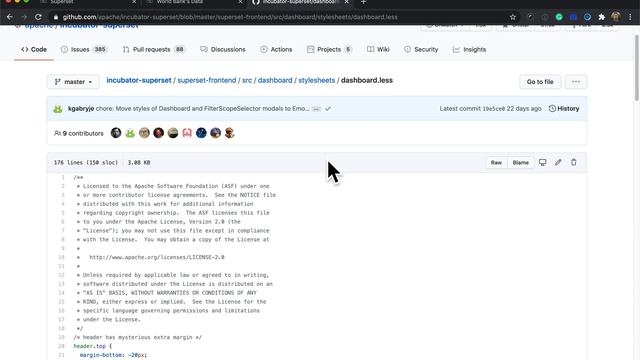
Task: Open kgabryje author link
Action: point(81,109)
